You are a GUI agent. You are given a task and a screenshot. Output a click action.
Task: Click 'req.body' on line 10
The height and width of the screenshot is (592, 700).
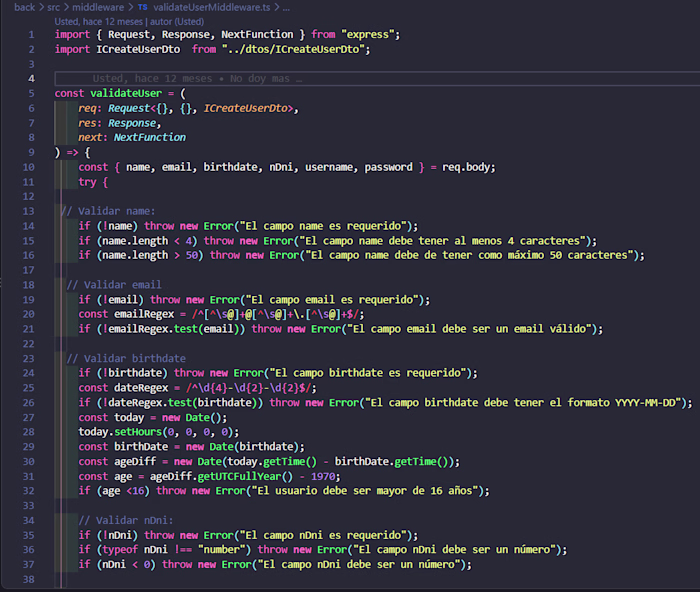(x=466, y=167)
